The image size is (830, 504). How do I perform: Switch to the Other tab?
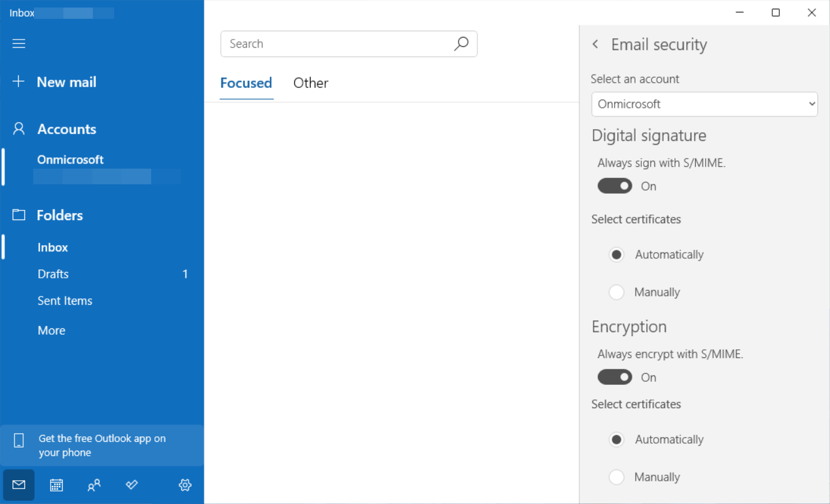click(311, 83)
